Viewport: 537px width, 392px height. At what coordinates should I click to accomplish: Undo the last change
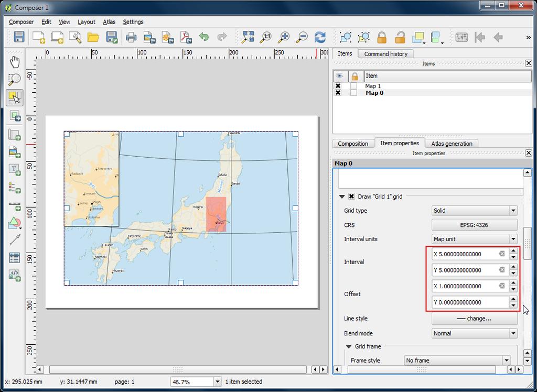click(x=204, y=37)
